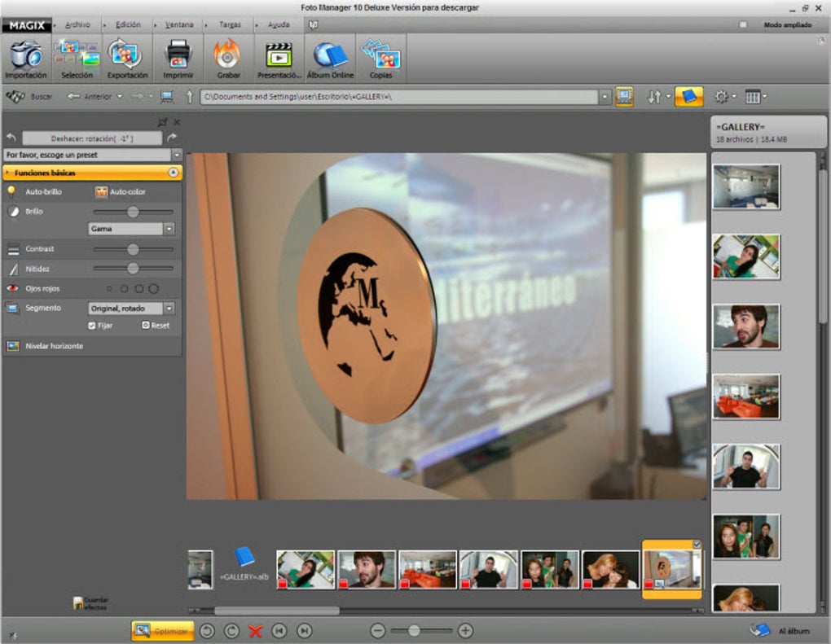Zoom in with plus button

[x=465, y=631]
